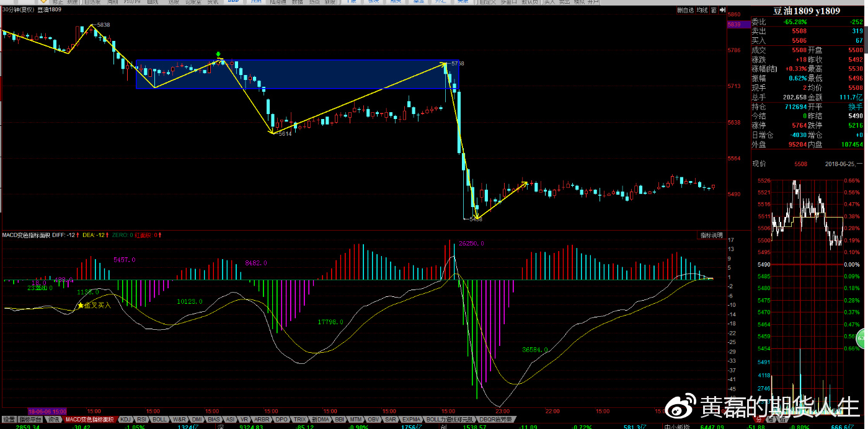Select the ASI indicator tab

[230, 420]
